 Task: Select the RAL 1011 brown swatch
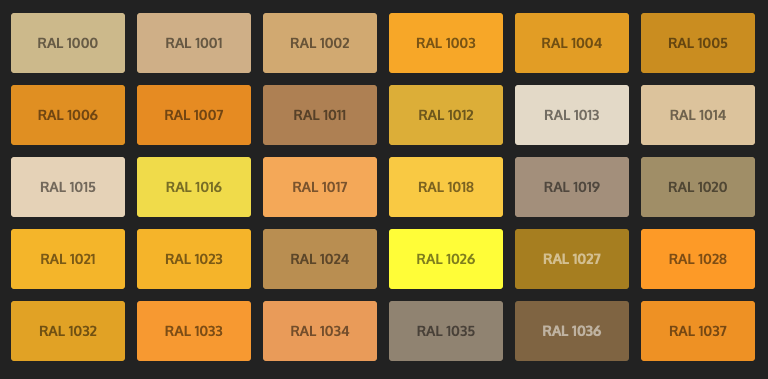tap(320, 115)
